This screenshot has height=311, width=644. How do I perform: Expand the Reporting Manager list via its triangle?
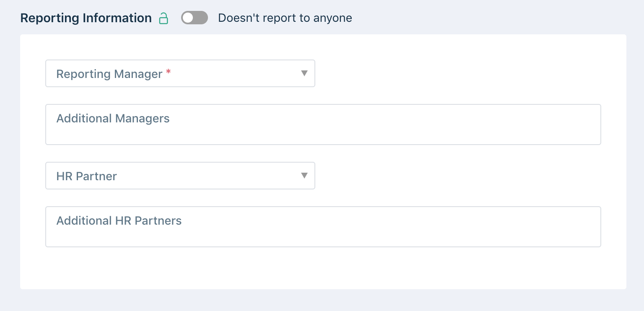point(305,73)
